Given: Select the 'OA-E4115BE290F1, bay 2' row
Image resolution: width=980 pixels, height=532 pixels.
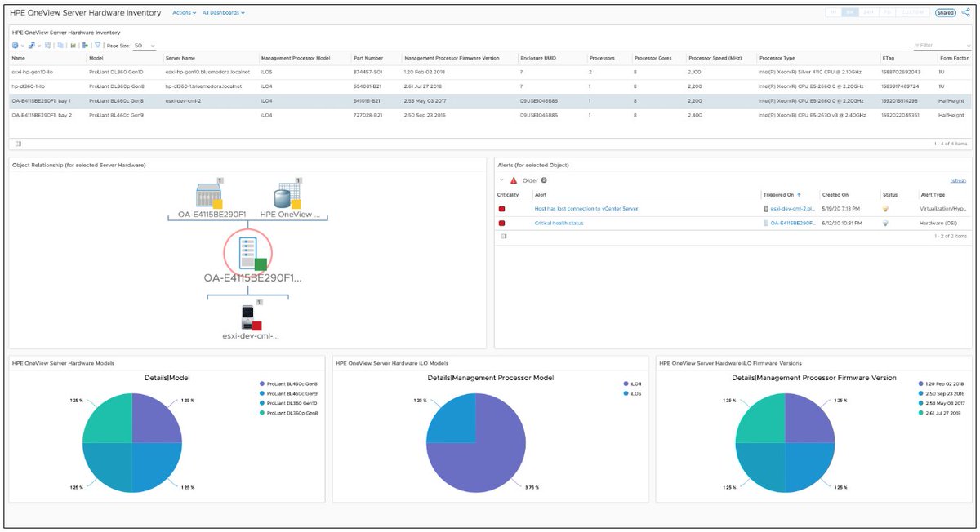Looking at the screenshot, I should (x=490, y=115).
